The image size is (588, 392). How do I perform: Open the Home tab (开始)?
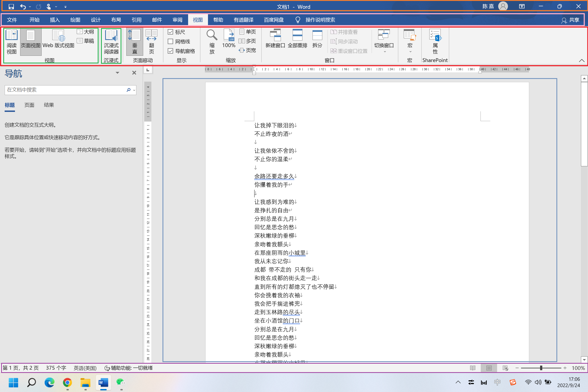pyautogui.click(x=35, y=20)
